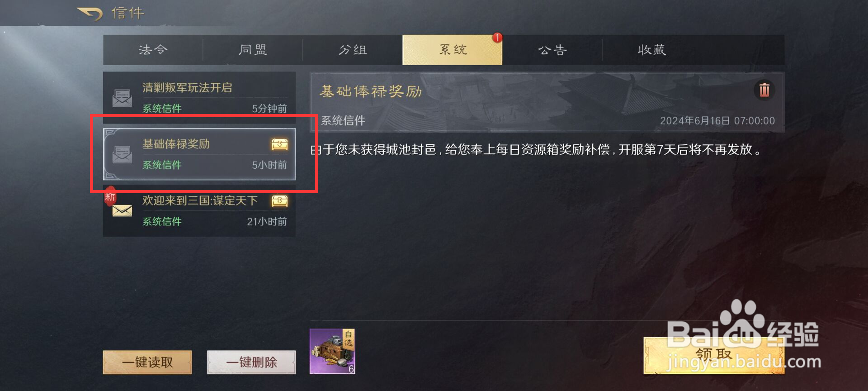Viewport: 868px width, 391px height.
Task: Click the envelope icon of 基础俸禄奖励 mail
Action: [122, 155]
